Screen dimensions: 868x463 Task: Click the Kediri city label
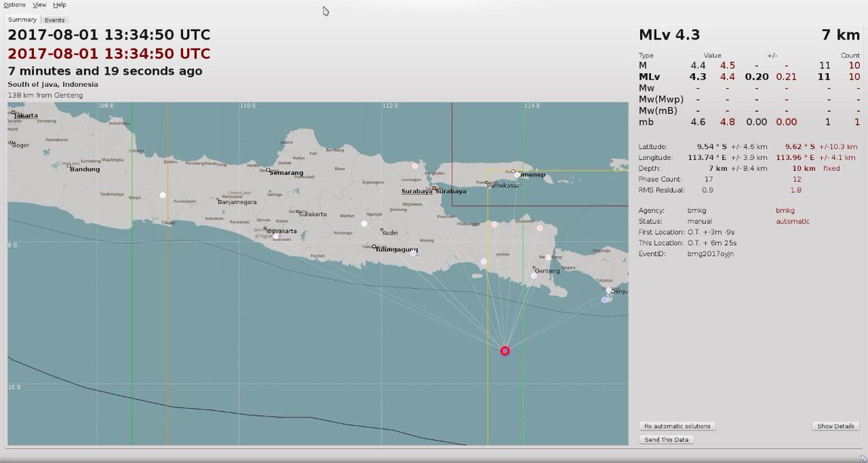tap(391, 232)
